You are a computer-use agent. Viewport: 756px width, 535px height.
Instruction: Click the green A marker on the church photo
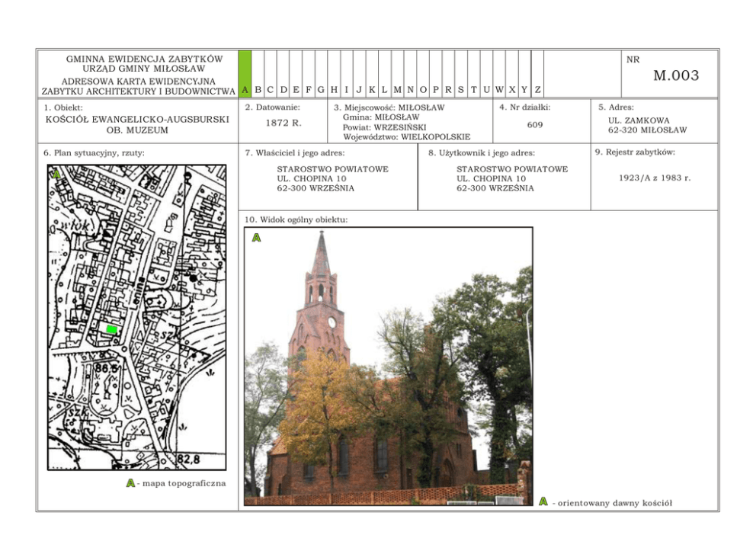(257, 239)
